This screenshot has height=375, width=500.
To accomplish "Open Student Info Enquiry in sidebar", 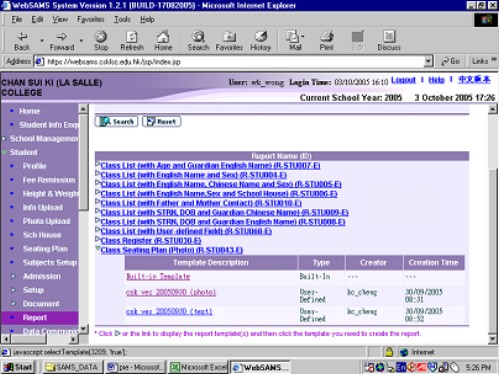I will 49,125.
